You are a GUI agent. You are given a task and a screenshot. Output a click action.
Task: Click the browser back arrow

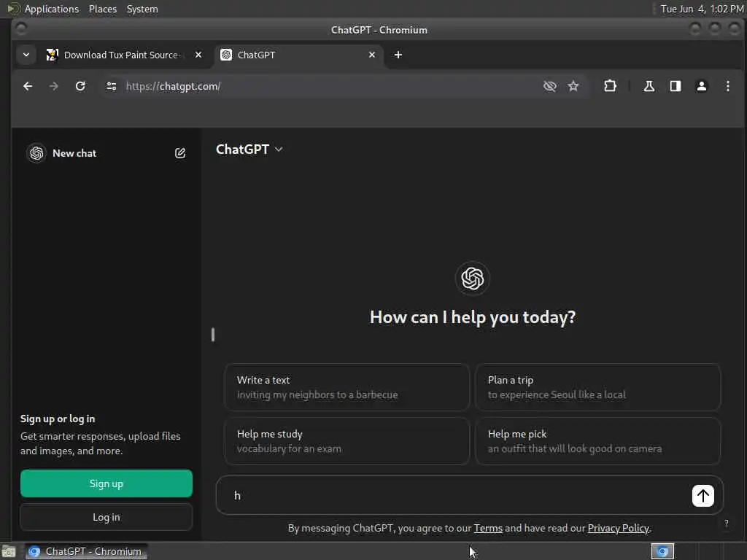pyautogui.click(x=28, y=86)
